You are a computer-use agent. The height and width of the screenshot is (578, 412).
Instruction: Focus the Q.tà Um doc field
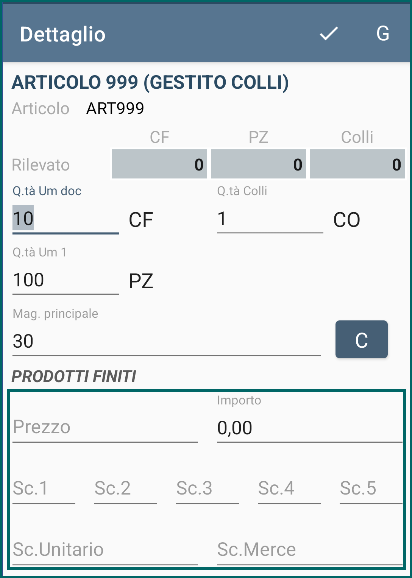tap(65, 219)
